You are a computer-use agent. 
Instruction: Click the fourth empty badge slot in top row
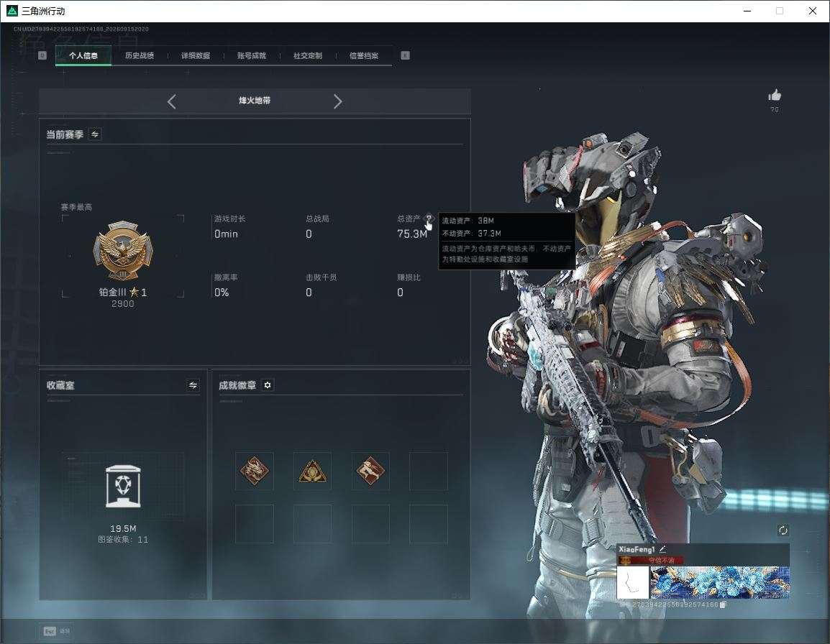[428, 471]
